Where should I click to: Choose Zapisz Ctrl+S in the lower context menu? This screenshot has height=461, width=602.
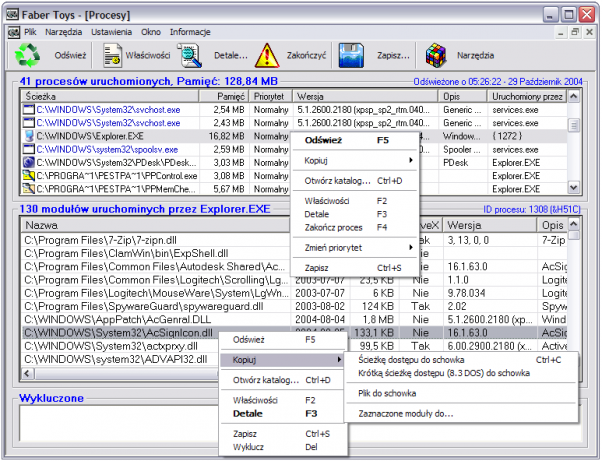(x=283, y=434)
